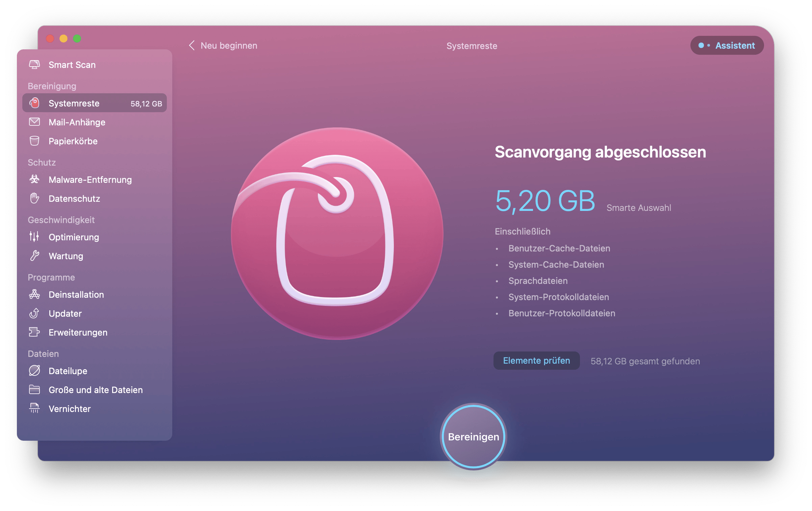Click the Dateien section header
Image resolution: width=812 pixels, height=511 pixels.
point(43,354)
